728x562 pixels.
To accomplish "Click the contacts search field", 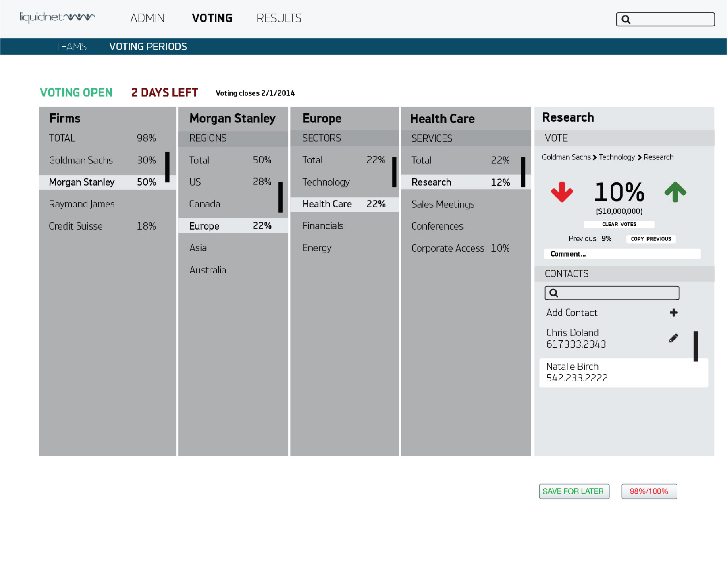I will click(x=613, y=293).
